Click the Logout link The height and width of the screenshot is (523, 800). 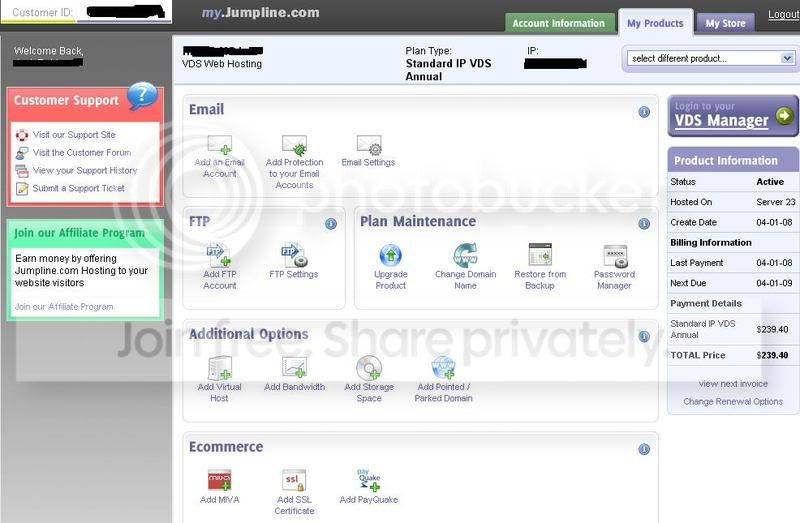coord(784,14)
